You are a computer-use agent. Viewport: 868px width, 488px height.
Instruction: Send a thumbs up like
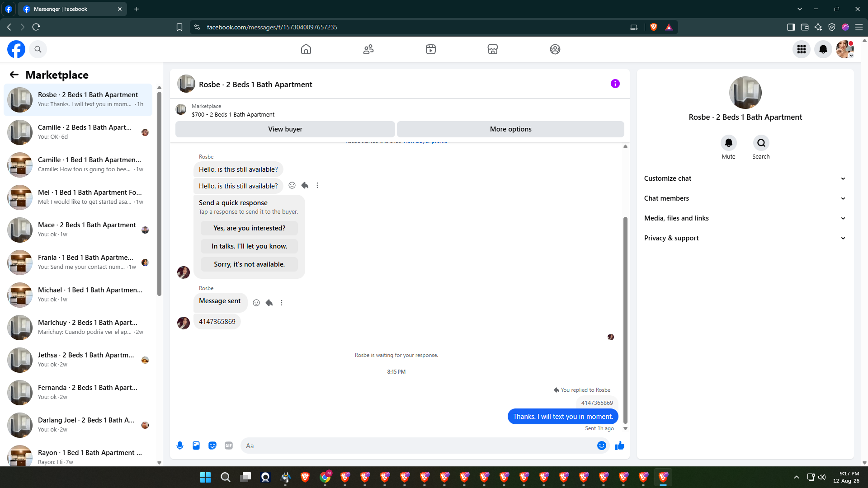tap(620, 446)
